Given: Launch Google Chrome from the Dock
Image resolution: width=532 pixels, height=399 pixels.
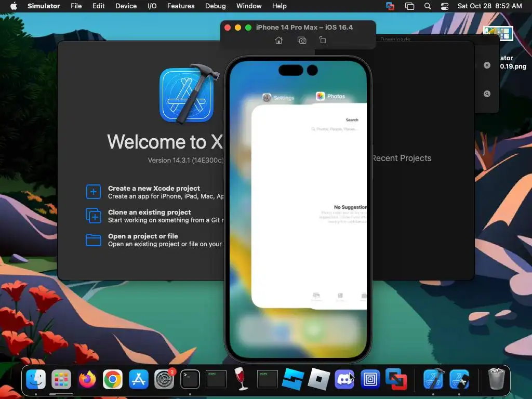Looking at the screenshot, I should coord(113,379).
